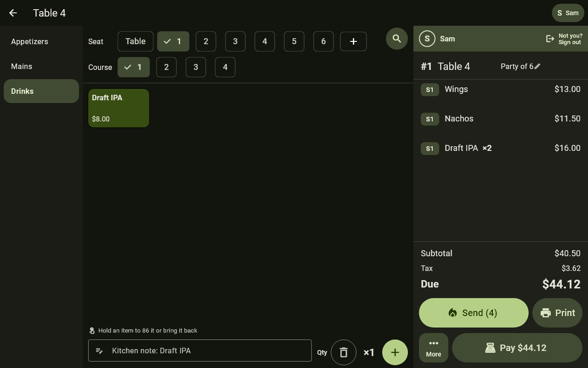
Task: Send the 4 items to the kitchen
Action: click(474, 313)
